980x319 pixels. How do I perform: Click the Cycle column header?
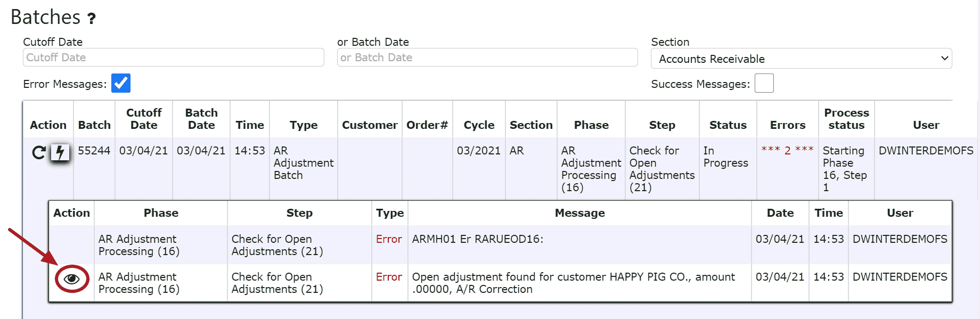click(479, 125)
